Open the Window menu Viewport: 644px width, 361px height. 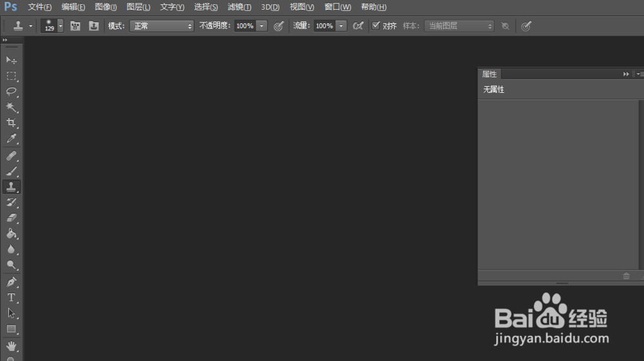tap(337, 7)
